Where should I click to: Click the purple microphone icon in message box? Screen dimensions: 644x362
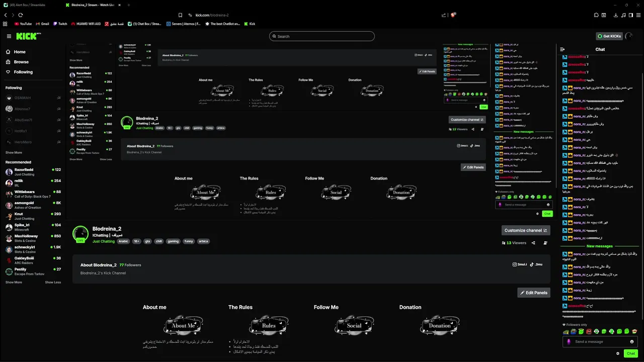point(569,341)
